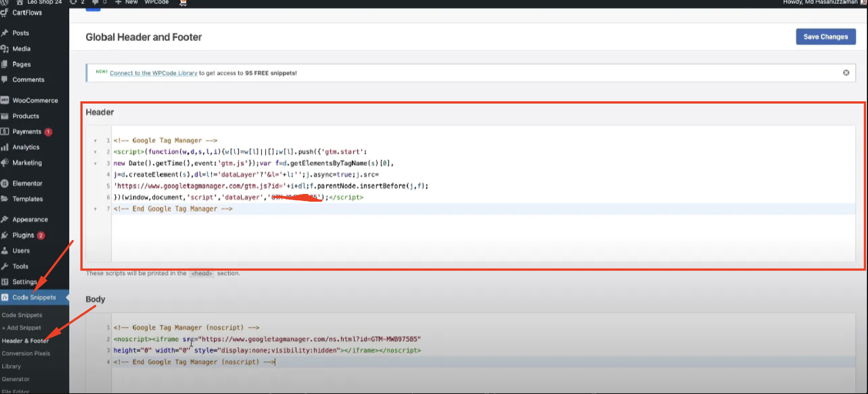Viewport: 868px width, 394px height.
Task: Open the WooCommerce menu
Action: point(35,100)
